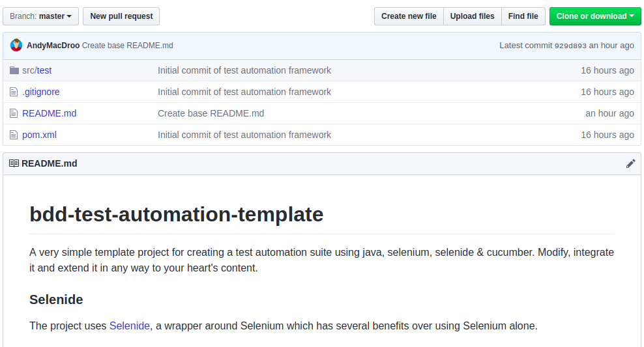
Task: Open the Branch: master dropdown
Action: click(x=40, y=16)
